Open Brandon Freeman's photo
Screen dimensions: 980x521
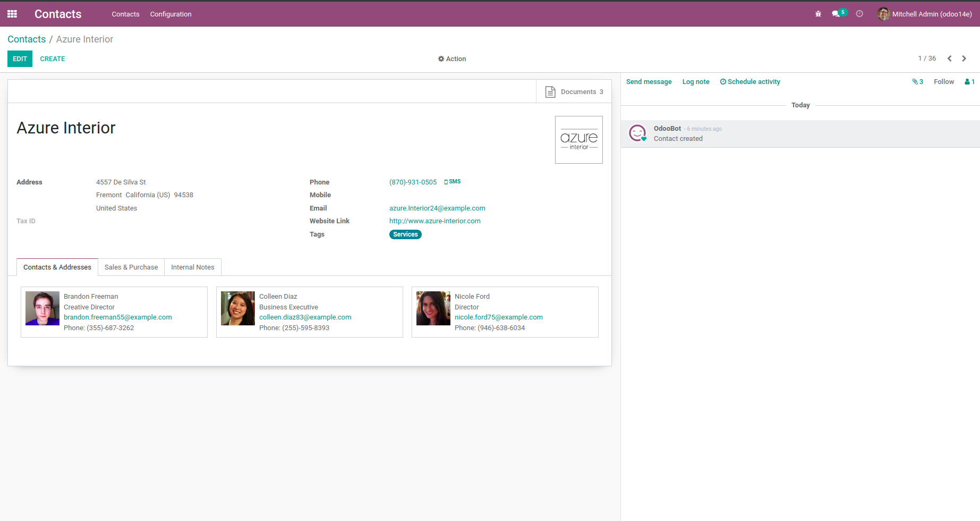point(42,308)
